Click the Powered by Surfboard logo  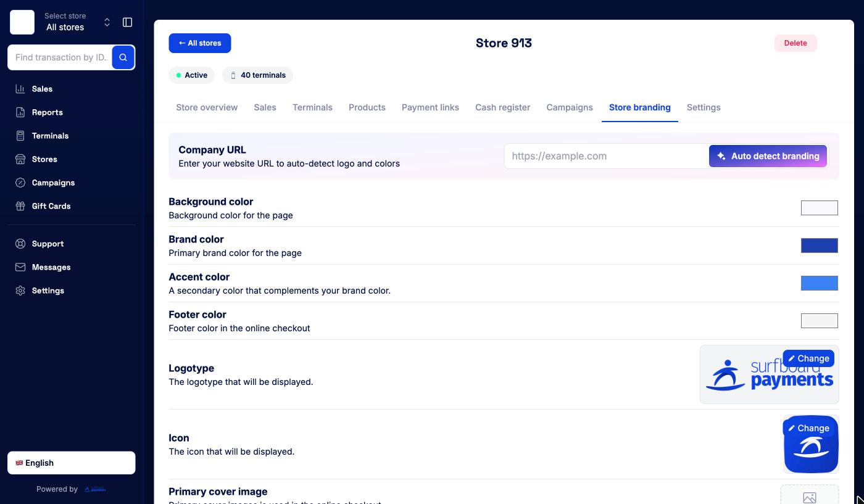click(x=95, y=489)
